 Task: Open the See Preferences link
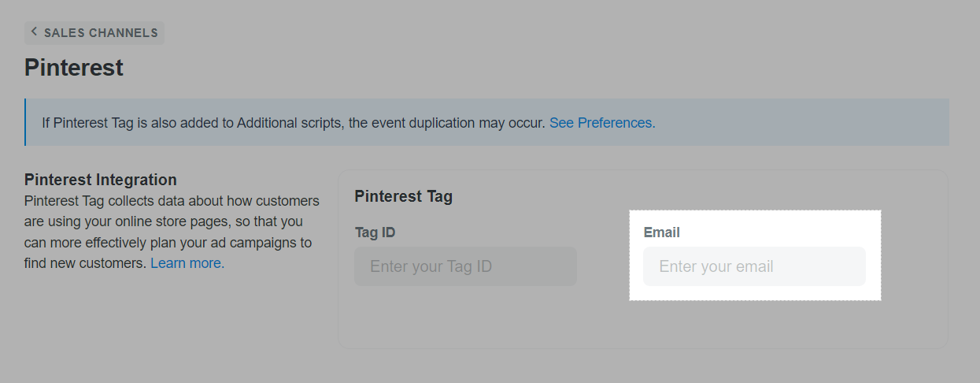pos(602,123)
